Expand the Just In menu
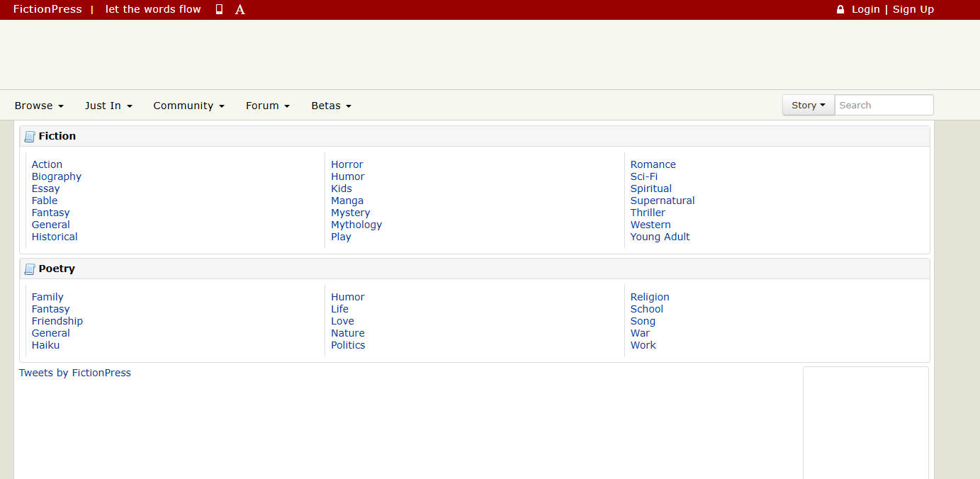This screenshot has height=479, width=980. [x=108, y=106]
